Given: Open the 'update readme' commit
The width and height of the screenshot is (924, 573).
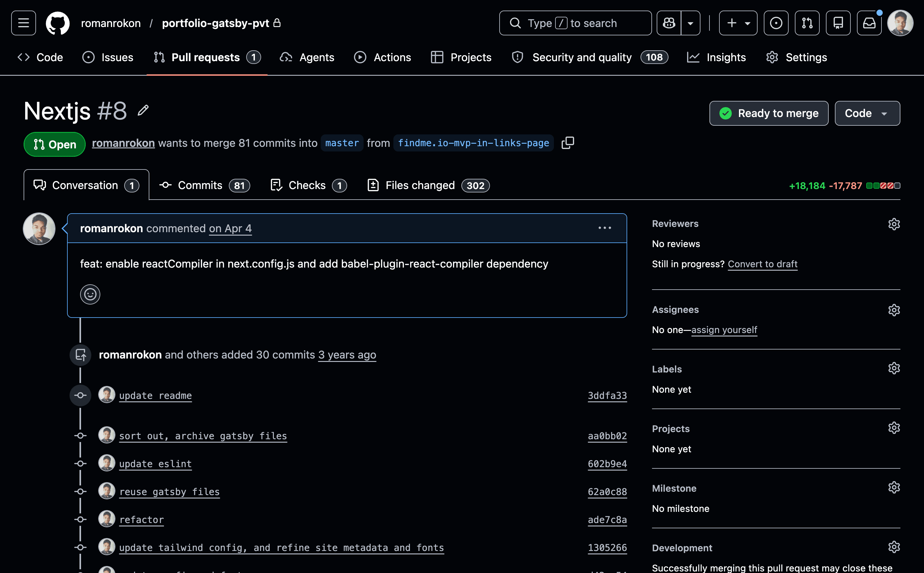Looking at the screenshot, I should 155,396.
